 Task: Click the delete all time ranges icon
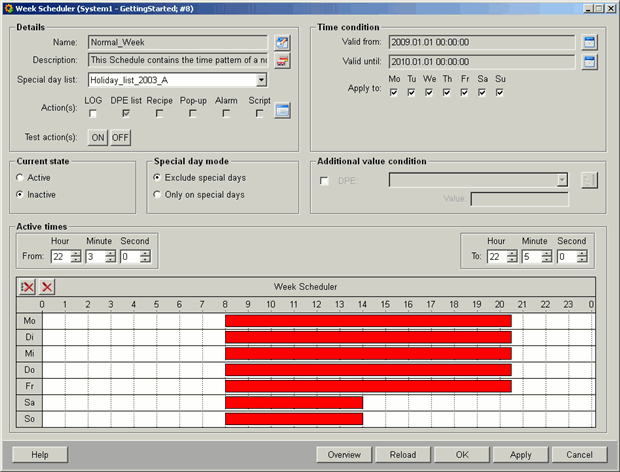pos(27,287)
